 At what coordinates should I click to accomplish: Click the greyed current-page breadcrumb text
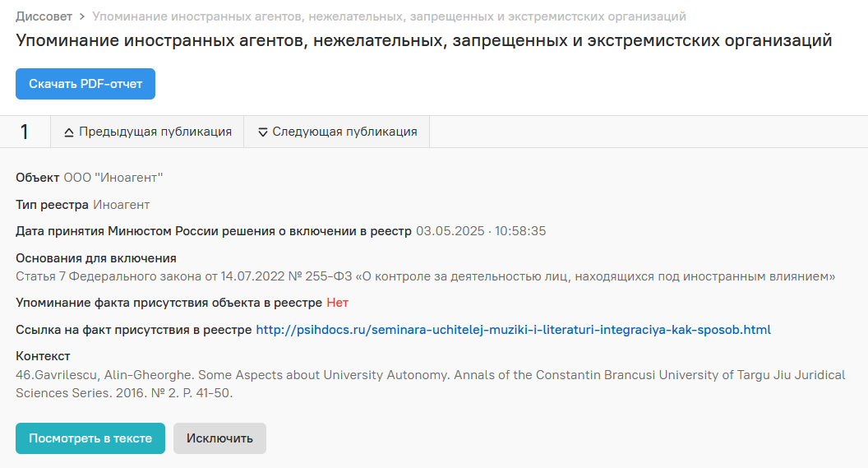[x=389, y=16]
